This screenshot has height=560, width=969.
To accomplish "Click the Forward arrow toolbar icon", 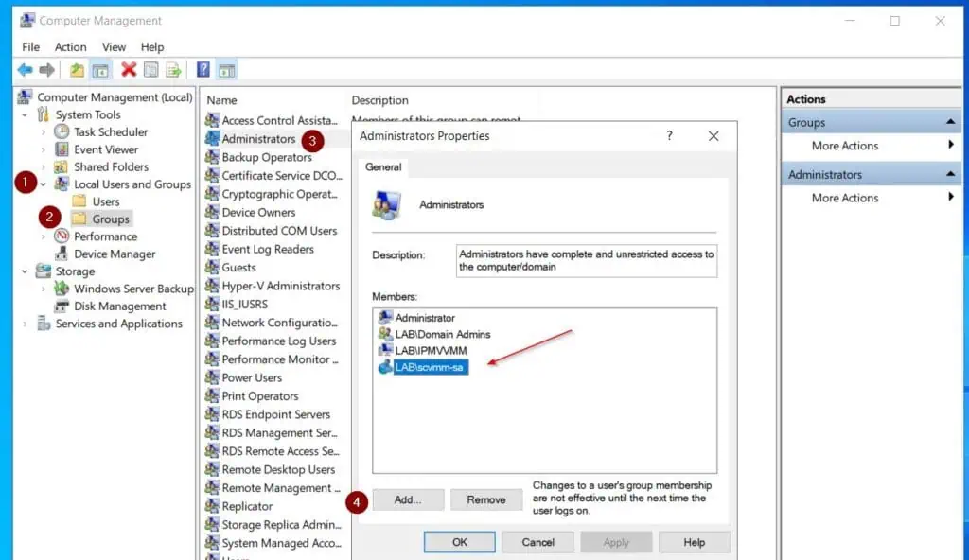I will [47, 70].
